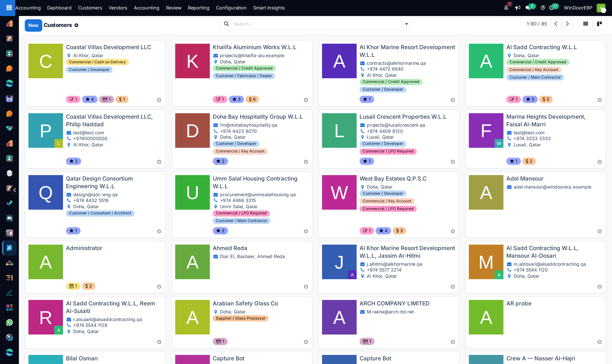Viewport: 612px width, 364px height.
Task: Open activity clock on Adel Mansour card
Action: click(599, 231)
